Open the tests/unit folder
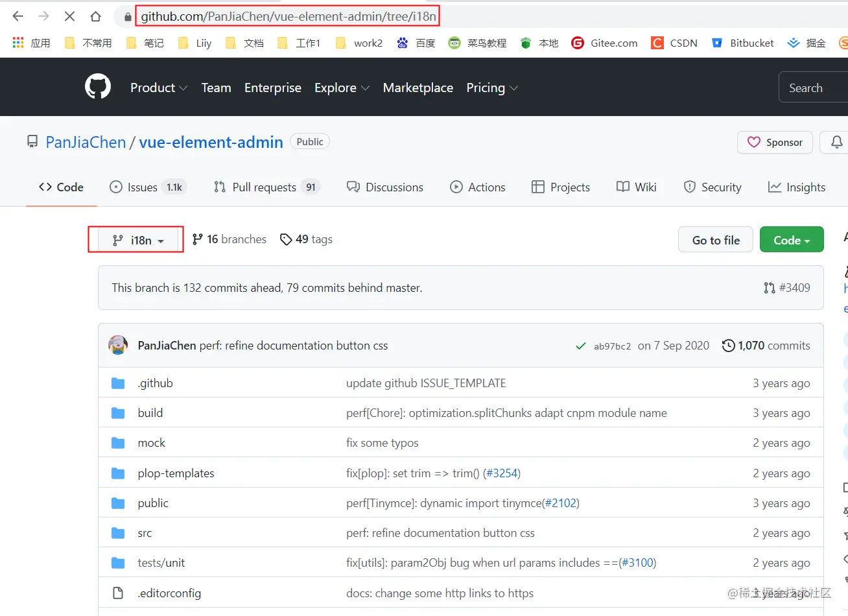This screenshot has height=616, width=848. [x=161, y=563]
